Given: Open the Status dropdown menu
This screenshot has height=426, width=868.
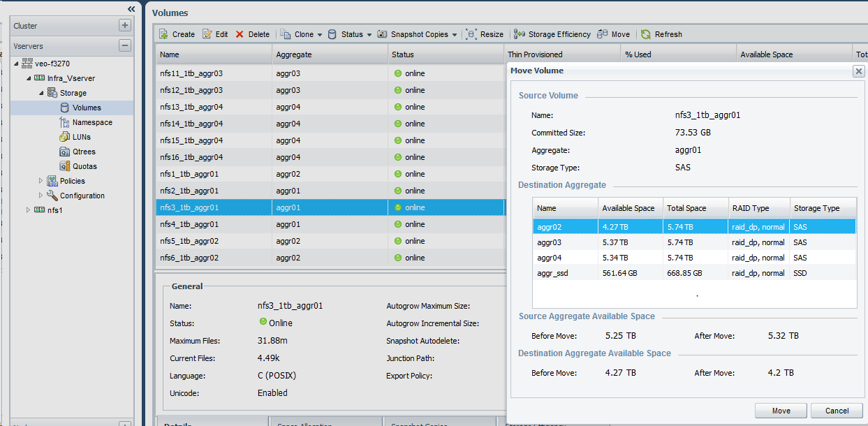Looking at the screenshot, I should [369, 34].
